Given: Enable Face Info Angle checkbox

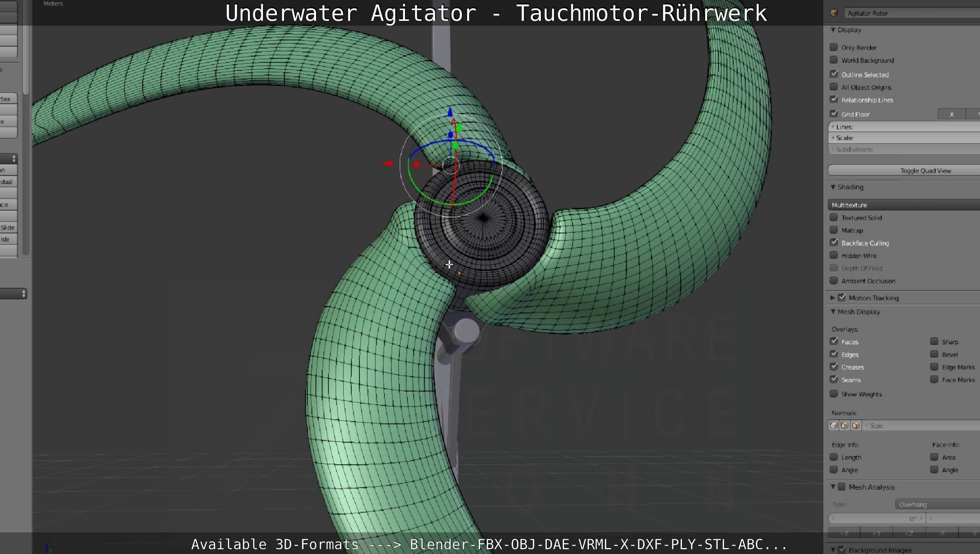Looking at the screenshot, I should coord(934,469).
